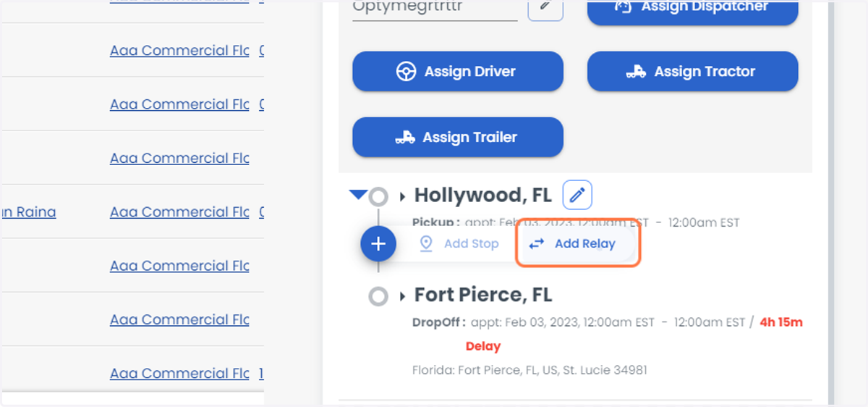The height and width of the screenshot is (407, 868).
Task: Click the DropOff appointment time text
Action: click(608, 322)
